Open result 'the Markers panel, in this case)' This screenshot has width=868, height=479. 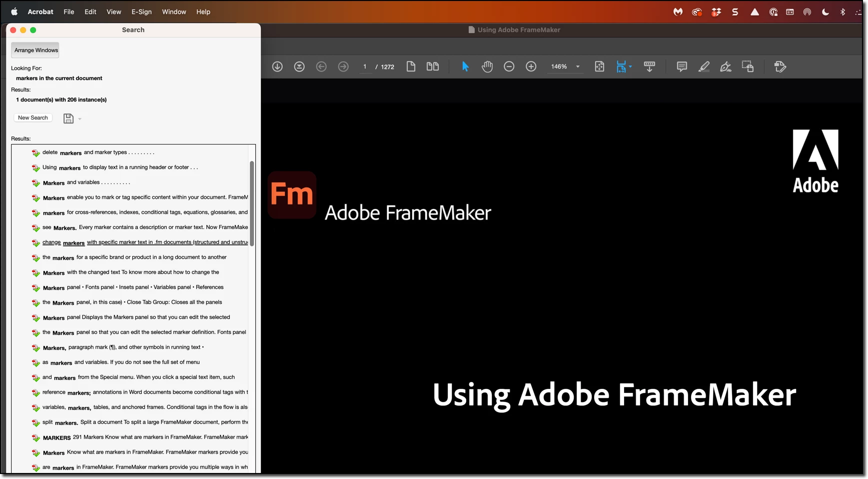tap(132, 302)
